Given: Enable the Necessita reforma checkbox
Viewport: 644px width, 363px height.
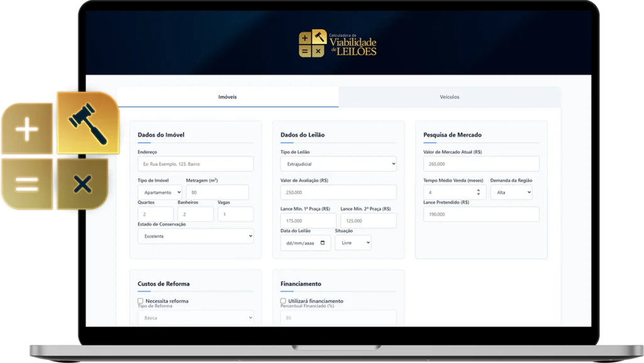Looking at the screenshot, I should point(141,301).
